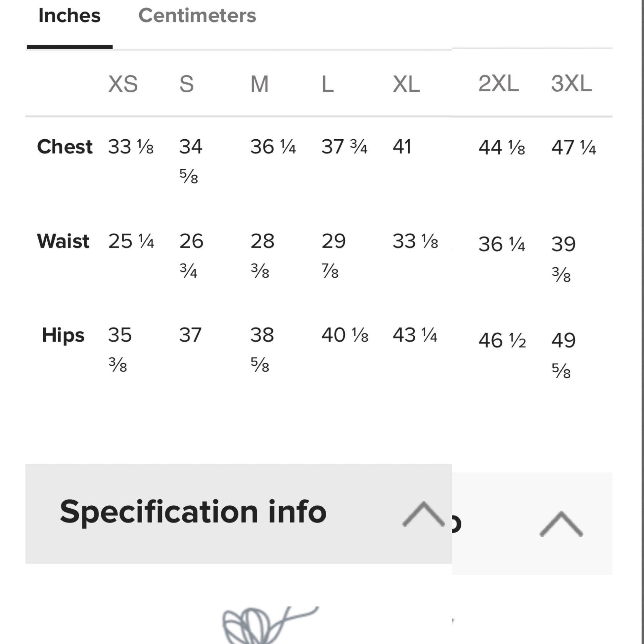Click the 3XL size column header

[x=572, y=83]
